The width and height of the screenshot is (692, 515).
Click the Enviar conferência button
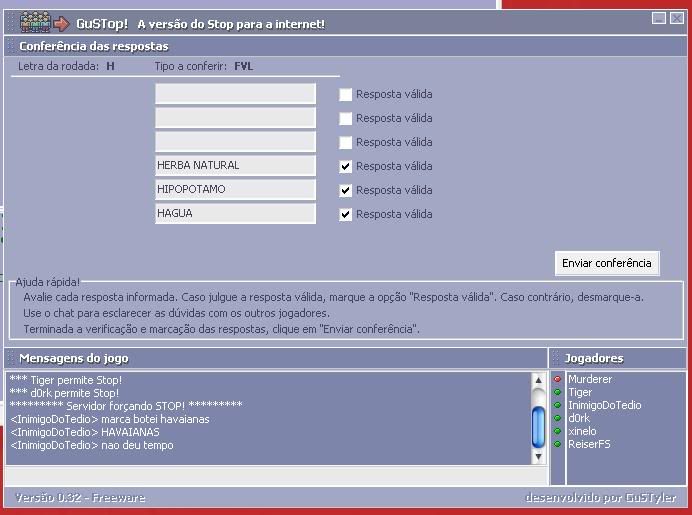click(607, 263)
